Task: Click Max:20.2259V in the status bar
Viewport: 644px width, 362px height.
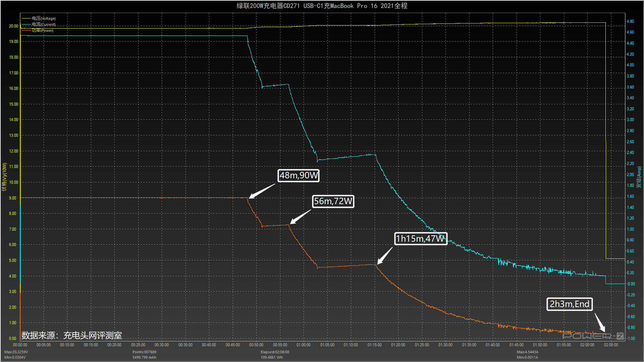Action: tap(16, 352)
